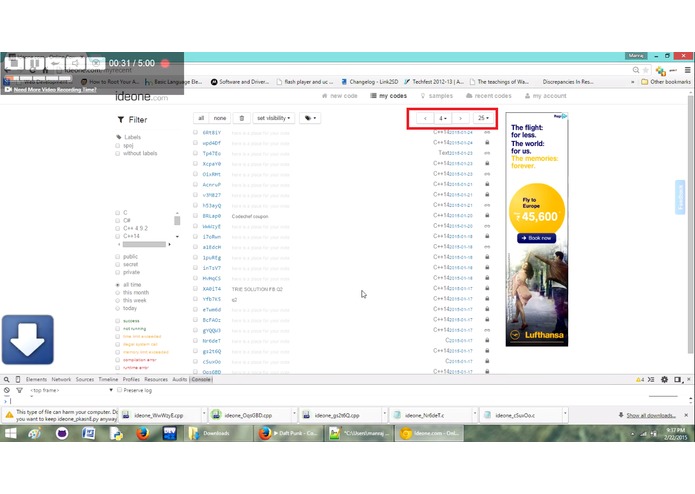Click the console filter funnel icon

(19, 390)
